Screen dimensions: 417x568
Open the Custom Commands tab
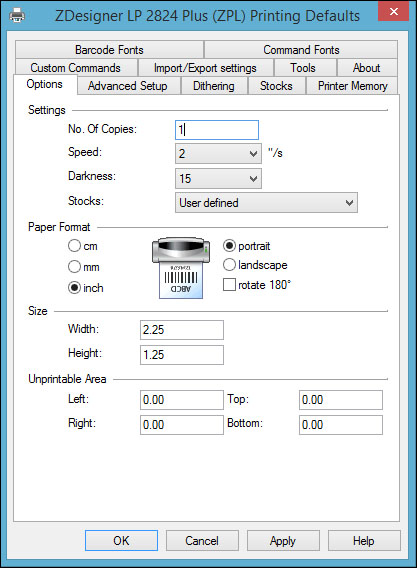(x=76, y=68)
